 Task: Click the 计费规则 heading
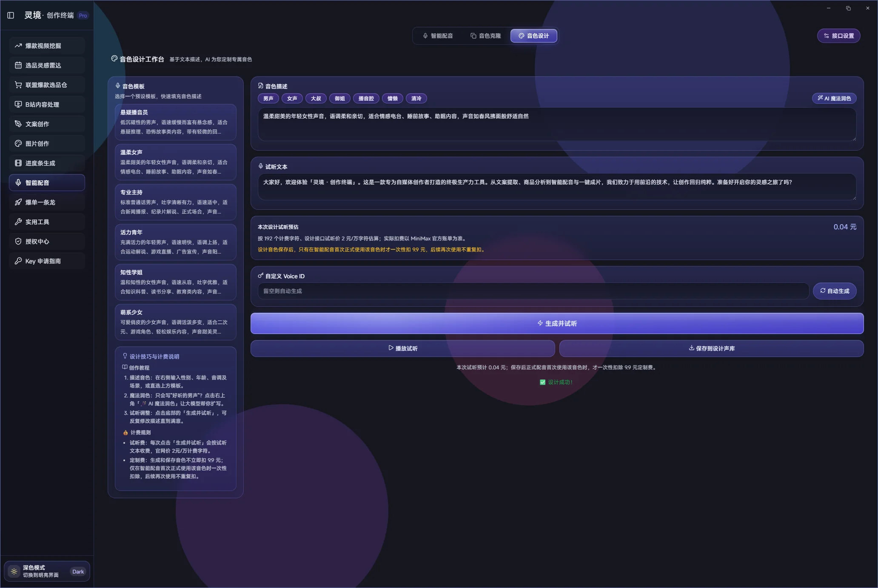tap(140, 432)
